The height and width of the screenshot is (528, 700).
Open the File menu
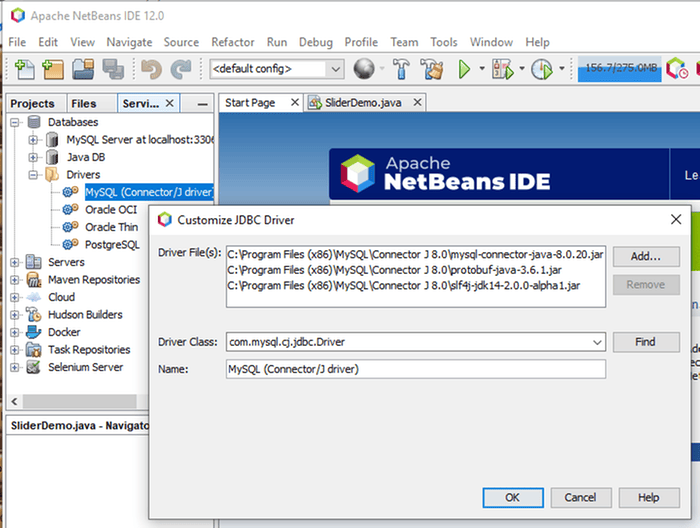pyautogui.click(x=17, y=42)
